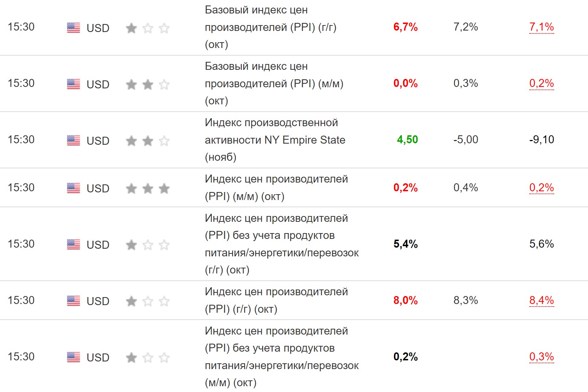
Task: Click the actual value 4,50 in green
Action: pos(407,140)
